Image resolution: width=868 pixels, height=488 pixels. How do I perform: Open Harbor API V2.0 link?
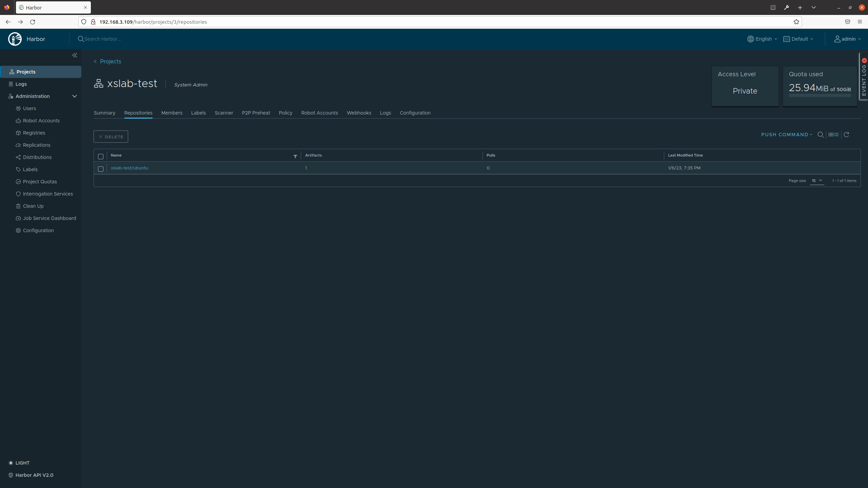(x=31, y=475)
